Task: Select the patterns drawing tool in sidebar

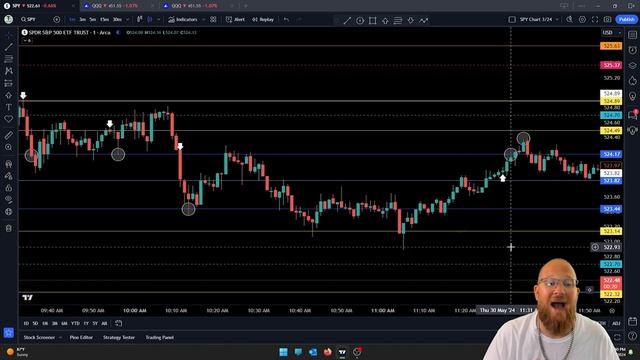Action: point(9,71)
